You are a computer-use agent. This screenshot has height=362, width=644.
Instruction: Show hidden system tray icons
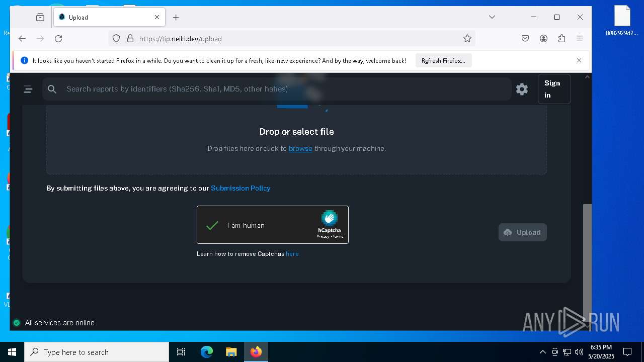(x=543, y=352)
